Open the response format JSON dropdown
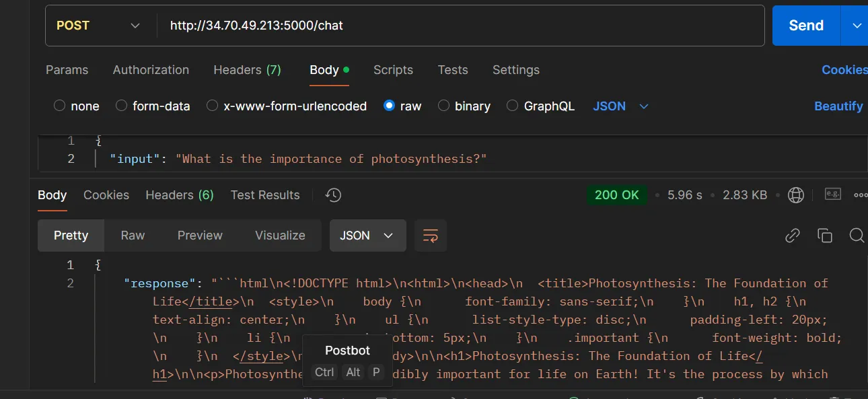 tap(367, 235)
